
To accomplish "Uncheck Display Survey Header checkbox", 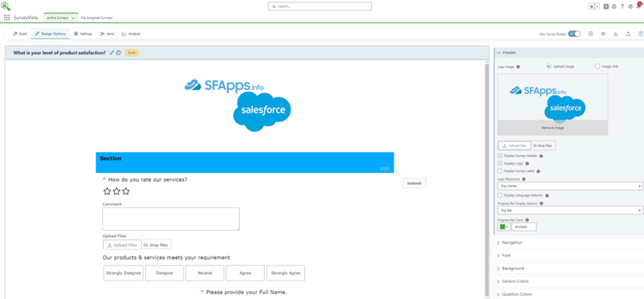I will 499,156.
